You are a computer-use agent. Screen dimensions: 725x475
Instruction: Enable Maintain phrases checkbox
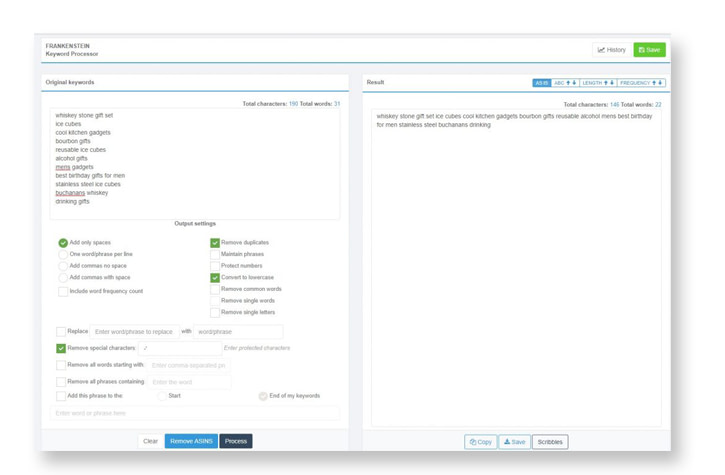215,254
